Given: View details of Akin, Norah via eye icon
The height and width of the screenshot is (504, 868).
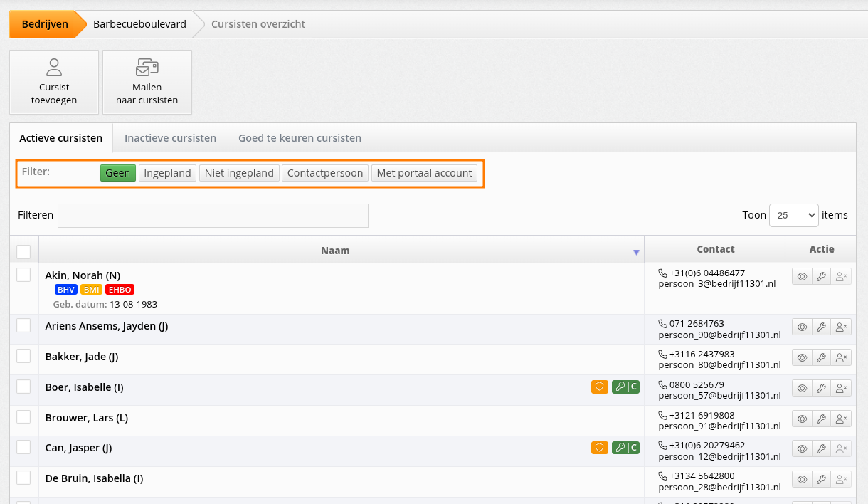Looking at the screenshot, I should (x=802, y=277).
